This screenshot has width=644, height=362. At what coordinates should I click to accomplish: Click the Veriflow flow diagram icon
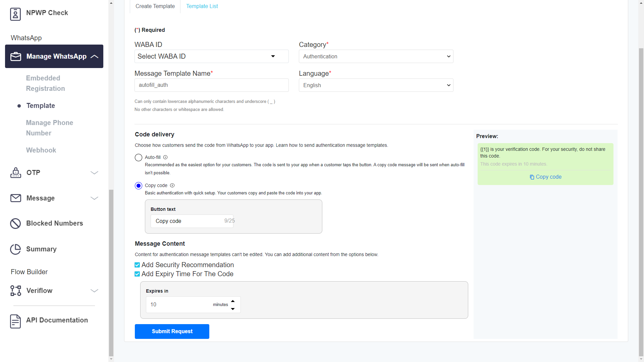coord(15,291)
